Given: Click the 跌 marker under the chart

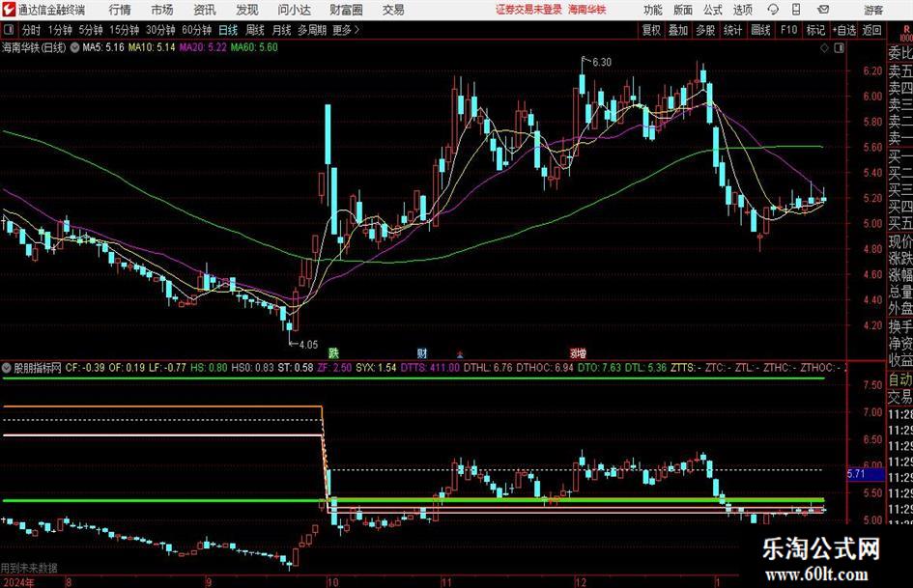Looking at the screenshot, I should [x=333, y=352].
